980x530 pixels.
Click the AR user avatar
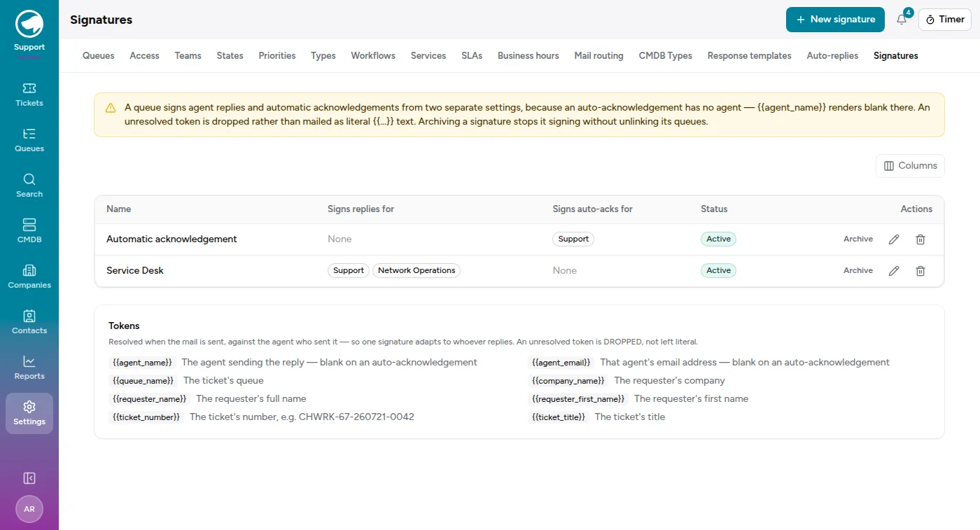pos(29,509)
